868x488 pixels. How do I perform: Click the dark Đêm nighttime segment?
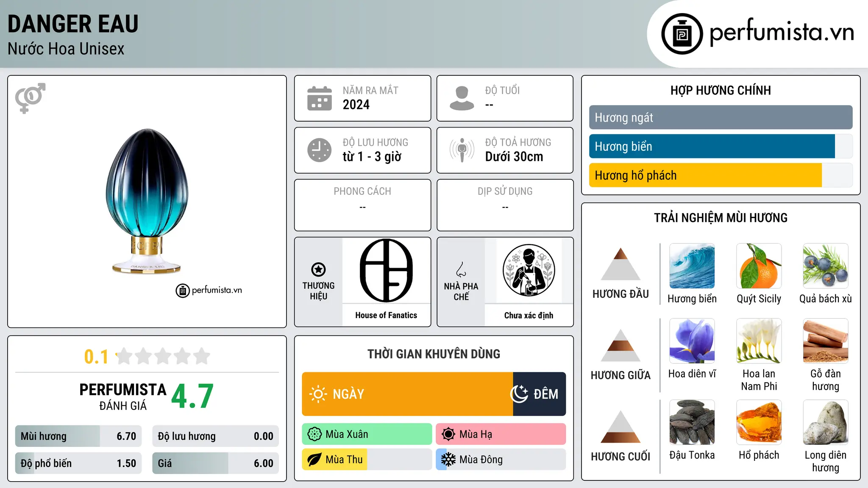tap(540, 394)
